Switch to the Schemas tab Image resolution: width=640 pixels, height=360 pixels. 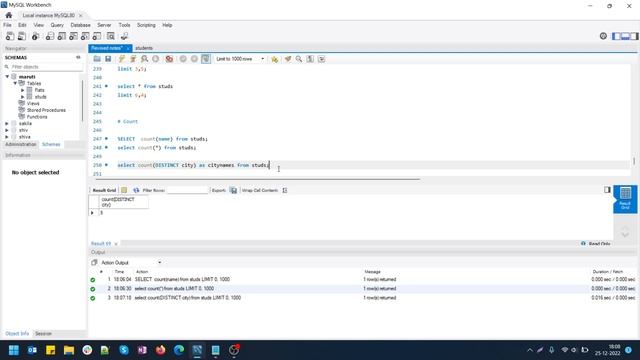(x=51, y=144)
